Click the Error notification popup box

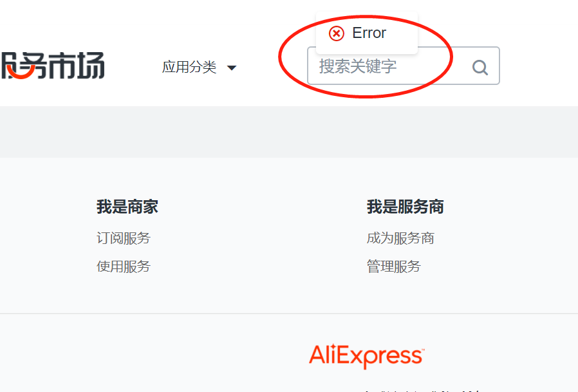tap(367, 33)
